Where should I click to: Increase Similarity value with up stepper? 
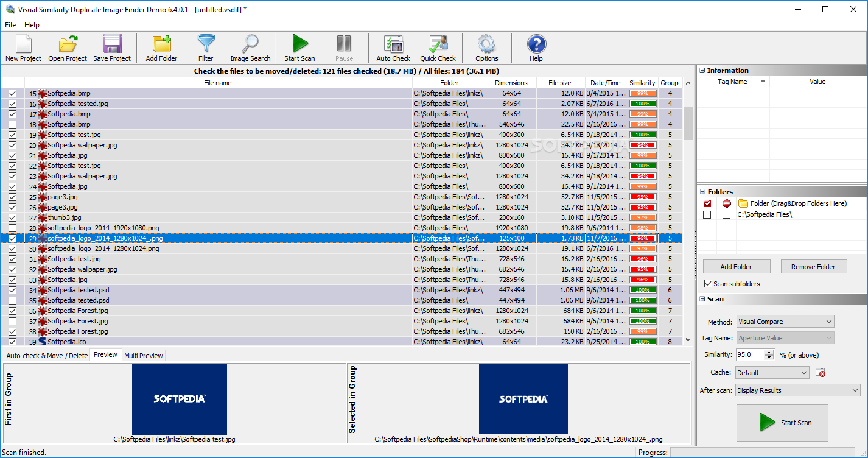click(x=769, y=352)
